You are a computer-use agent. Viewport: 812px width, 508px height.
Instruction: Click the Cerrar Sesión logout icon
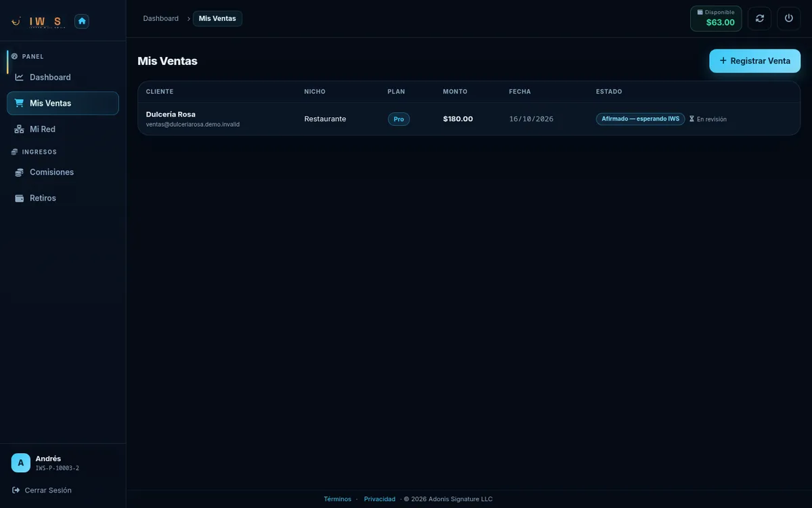(x=16, y=490)
